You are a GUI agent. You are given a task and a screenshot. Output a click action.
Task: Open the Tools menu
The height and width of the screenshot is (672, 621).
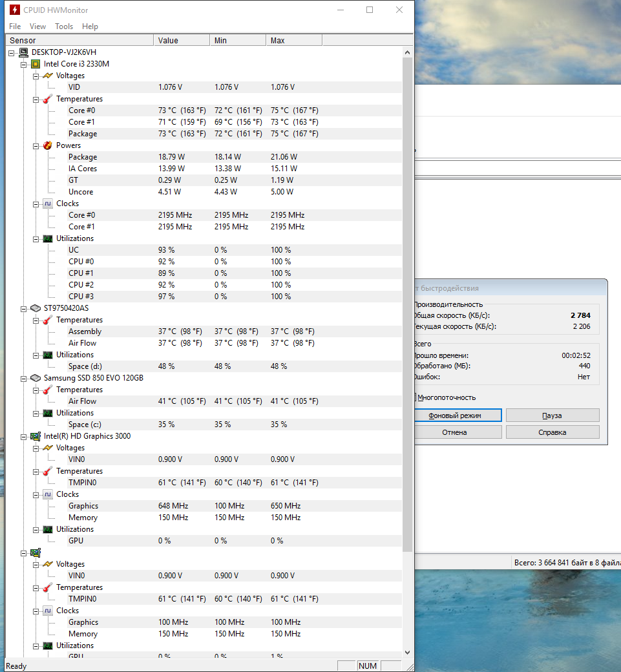tap(64, 26)
